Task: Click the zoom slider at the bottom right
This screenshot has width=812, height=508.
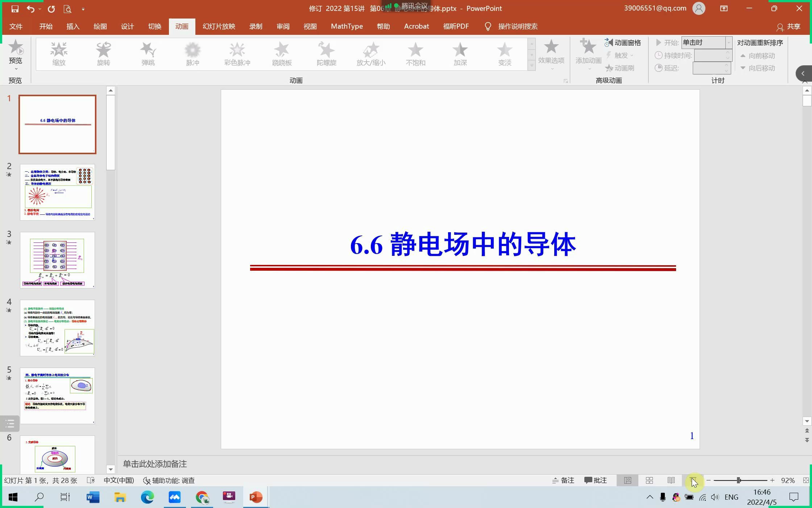Action: [x=739, y=480]
